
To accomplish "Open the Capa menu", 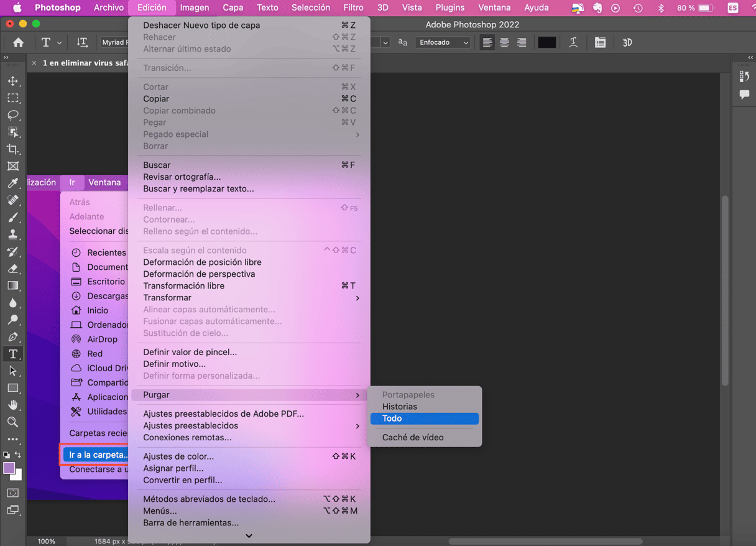I will pyautogui.click(x=233, y=7).
